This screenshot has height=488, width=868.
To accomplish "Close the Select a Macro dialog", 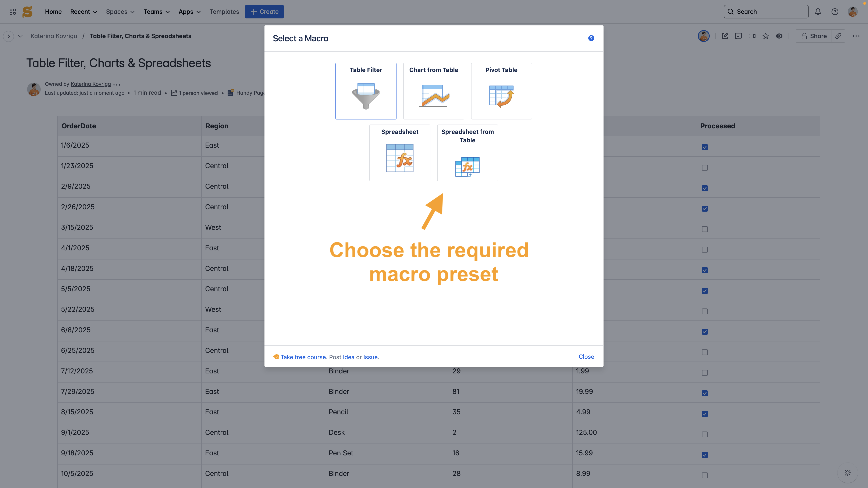I will pyautogui.click(x=586, y=357).
